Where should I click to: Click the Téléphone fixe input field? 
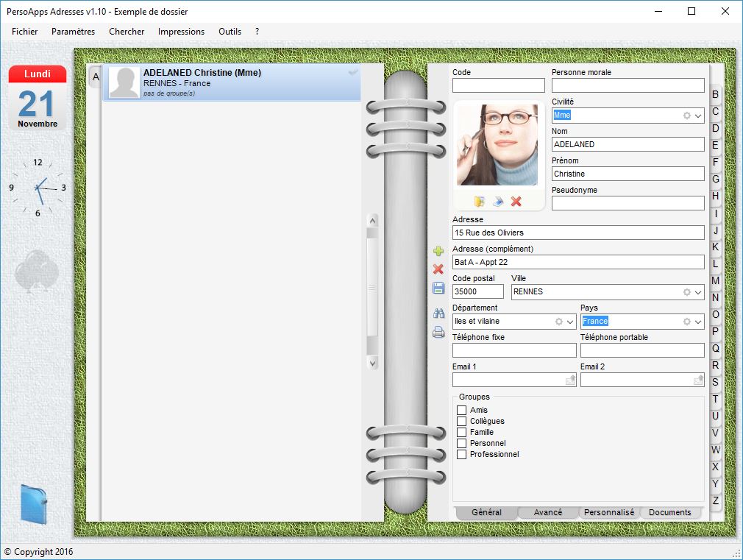point(514,350)
